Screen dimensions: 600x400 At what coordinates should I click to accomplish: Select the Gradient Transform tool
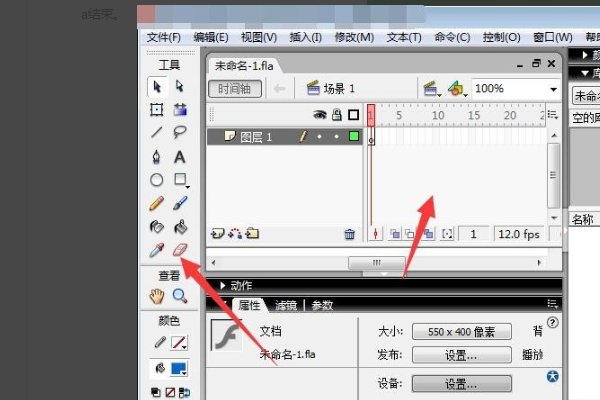pos(180,109)
